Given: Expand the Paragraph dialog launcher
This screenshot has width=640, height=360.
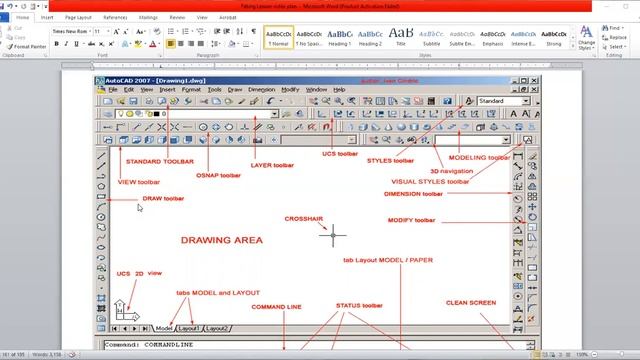Looking at the screenshot, I should point(257,55).
